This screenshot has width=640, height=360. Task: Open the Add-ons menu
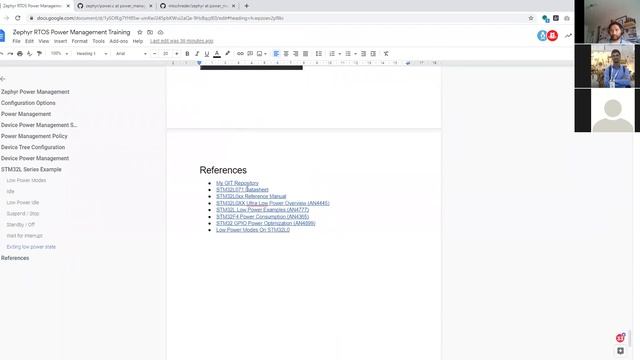pos(119,41)
